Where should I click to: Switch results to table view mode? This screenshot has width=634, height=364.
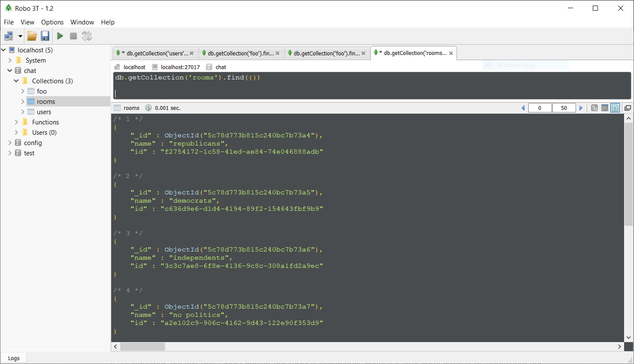pyautogui.click(x=605, y=108)
